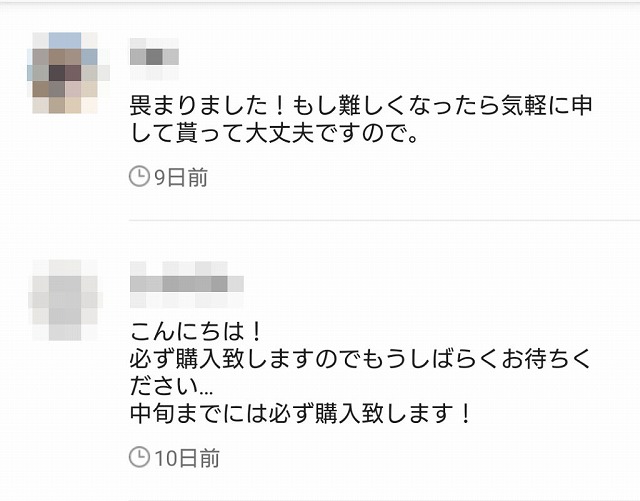This screenshot has height=501, width=640.
Task: Click the line 必ず購入致しますのでもうしばらくお待ちく
Action: tap(361, 359)
